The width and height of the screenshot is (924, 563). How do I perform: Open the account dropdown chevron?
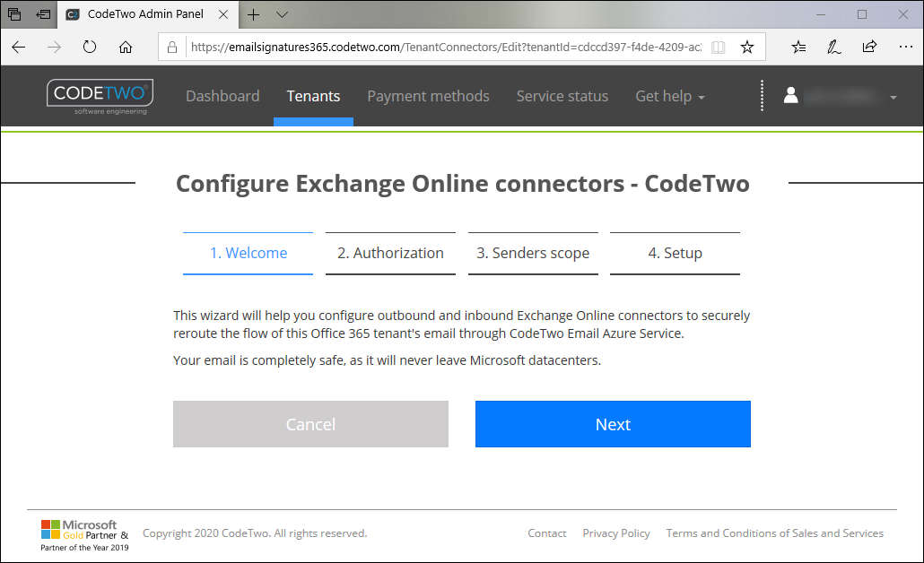tap(892, 96)
